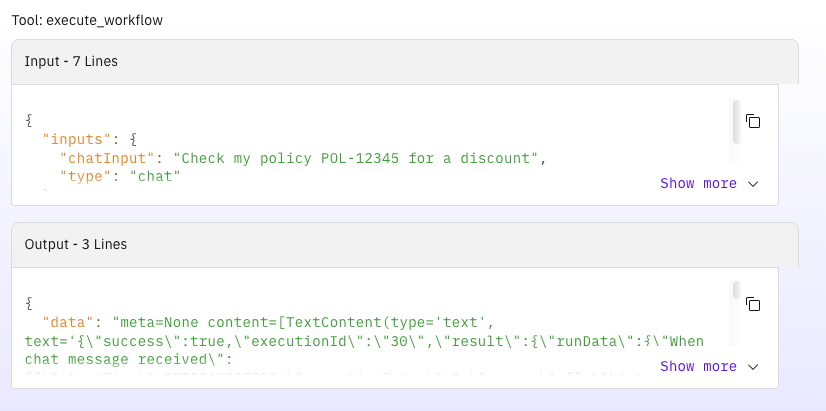Click the Output code block scrollbar
The image size is (826, 411).
click(x=737, y=291)
